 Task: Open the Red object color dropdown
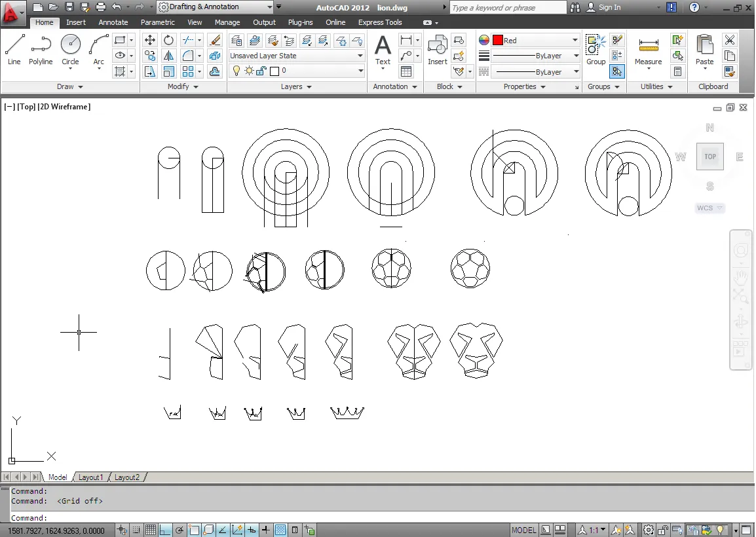pyautogui.click(x=535, y=41)
